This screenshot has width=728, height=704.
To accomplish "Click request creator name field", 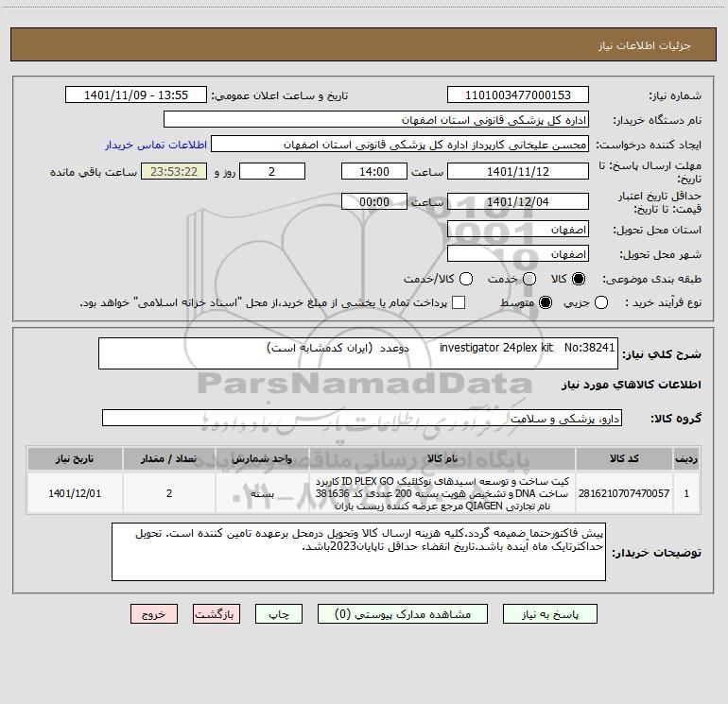I will coord(400,145).
